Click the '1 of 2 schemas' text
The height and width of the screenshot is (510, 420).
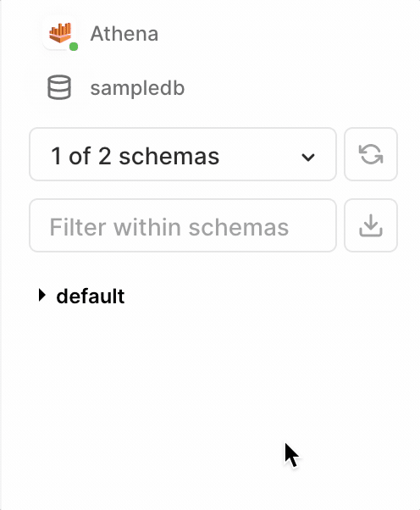click(x=135, y=156)
